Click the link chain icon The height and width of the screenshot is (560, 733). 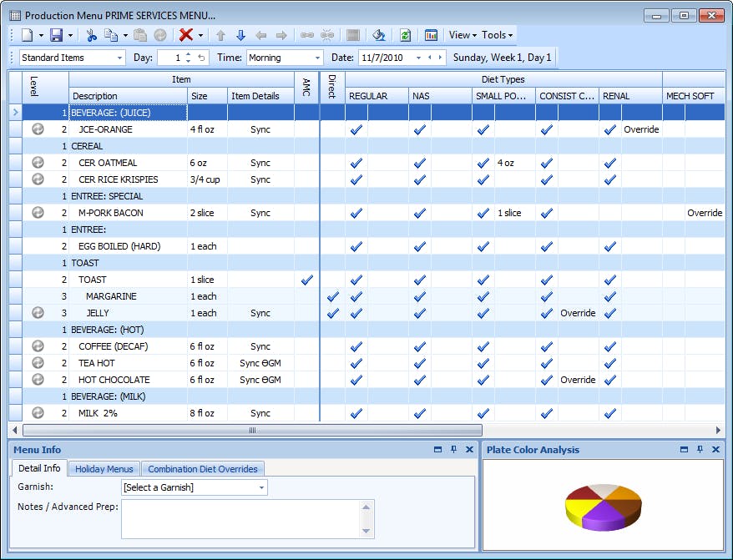pos(307,35)
